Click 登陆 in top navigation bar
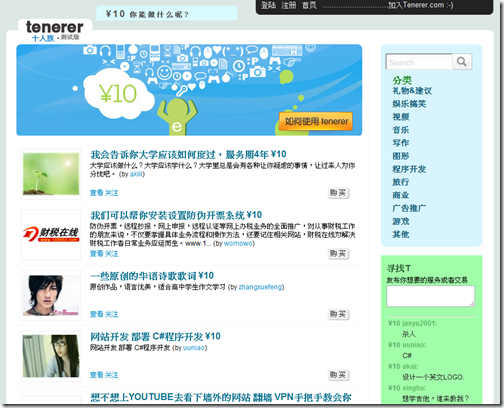504x408 pixels. pyautogui.click(x=268, y=5)
